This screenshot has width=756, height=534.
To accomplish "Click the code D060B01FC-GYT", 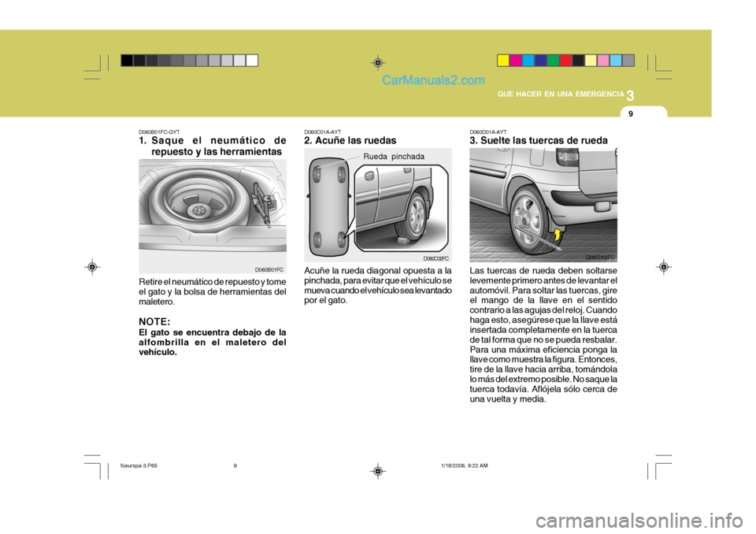I will (x=159, y=132).
